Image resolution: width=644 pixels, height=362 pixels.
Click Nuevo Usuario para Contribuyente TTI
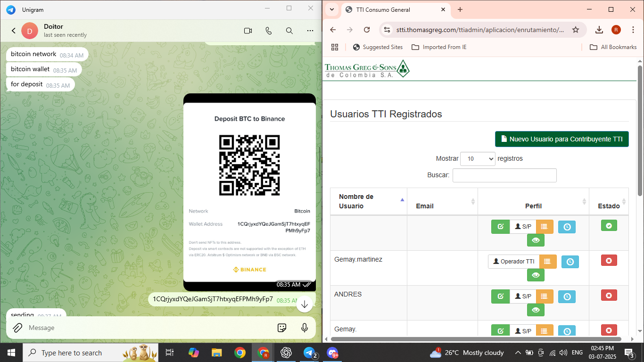[x=562, y=139]
